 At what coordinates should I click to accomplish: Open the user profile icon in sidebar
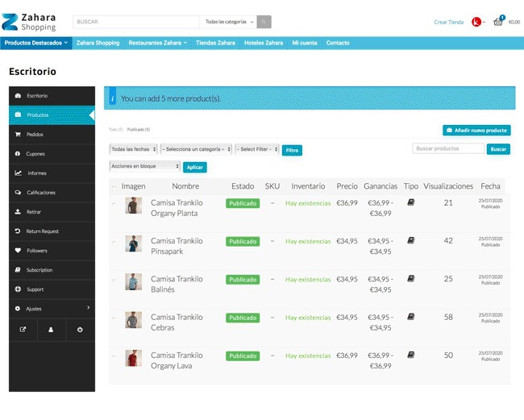52,329
